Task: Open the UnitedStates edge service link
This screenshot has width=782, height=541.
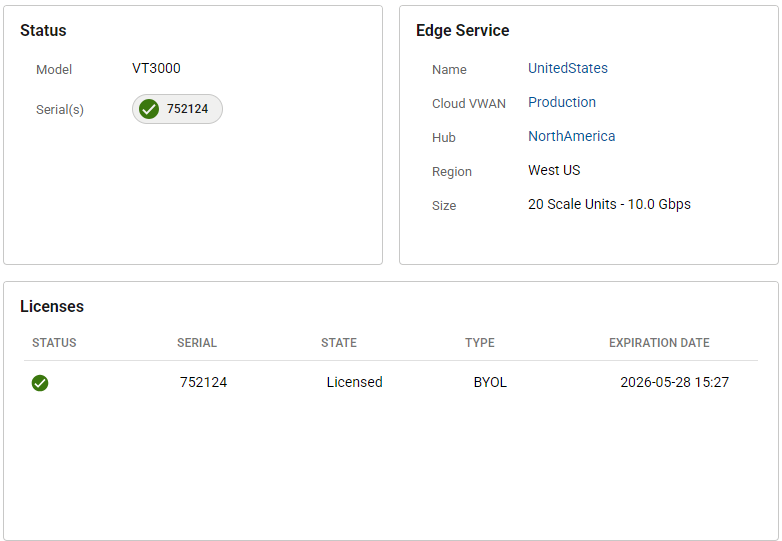Action: click(x=568, y=68)
